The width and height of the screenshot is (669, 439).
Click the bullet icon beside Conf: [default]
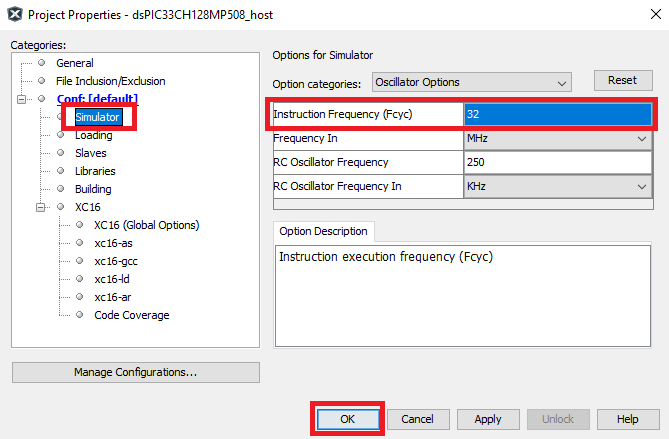[41, 99]
